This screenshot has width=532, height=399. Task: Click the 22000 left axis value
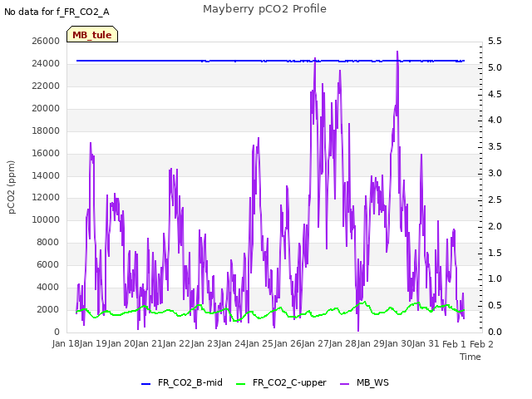(46, 86)
